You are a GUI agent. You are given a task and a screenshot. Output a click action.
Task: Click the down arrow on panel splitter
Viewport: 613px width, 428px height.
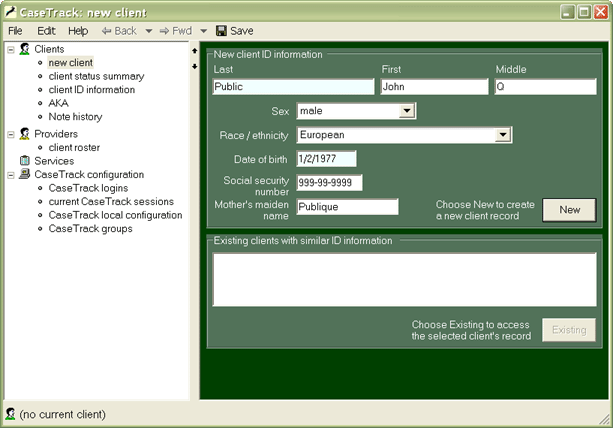[195, 66]
